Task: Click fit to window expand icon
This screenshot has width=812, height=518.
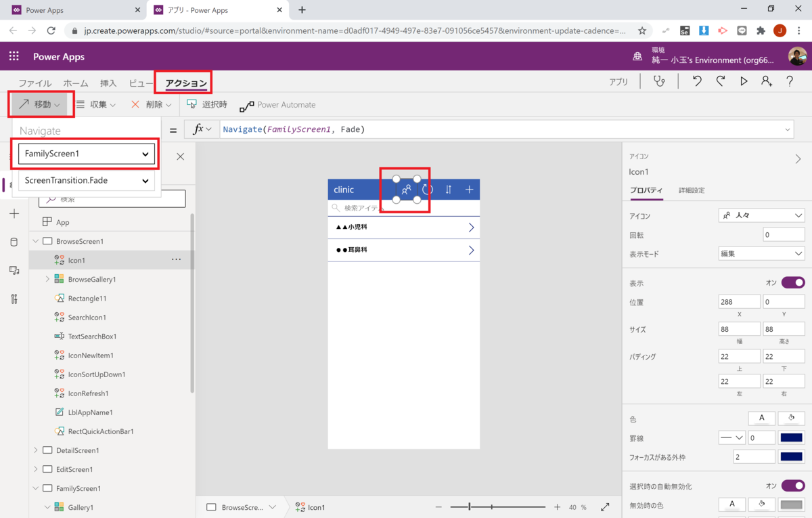Action: click(x=605, y=507)
